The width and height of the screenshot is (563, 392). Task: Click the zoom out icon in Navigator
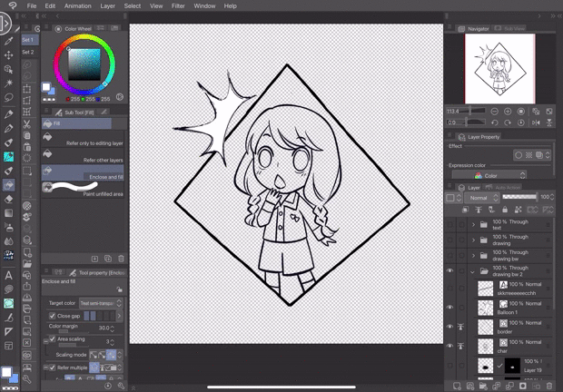coord(496,112)
